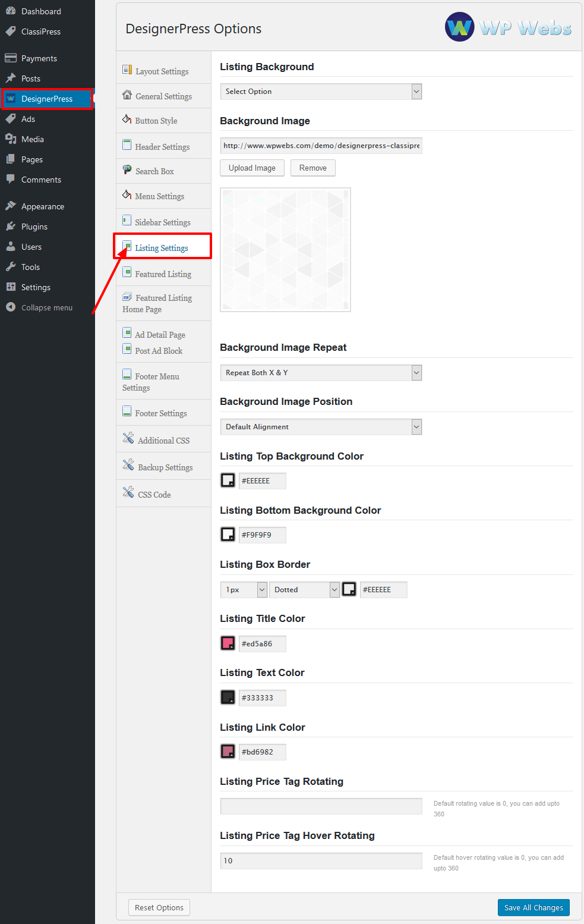Click the Backup Settings tools icon
Image resolution: width=584 pixels, height=924 pixels.
128,466
